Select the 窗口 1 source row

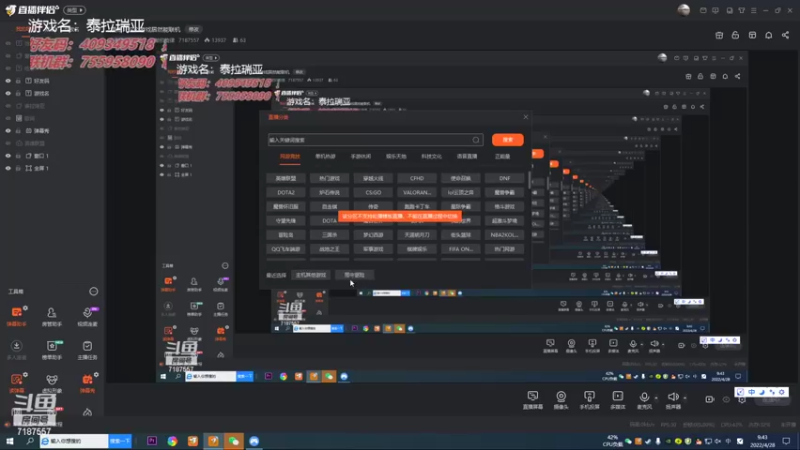pos(52,156)
